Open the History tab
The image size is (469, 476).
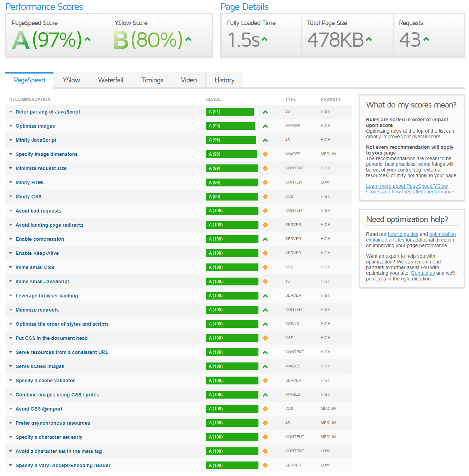tap(224, 80)
